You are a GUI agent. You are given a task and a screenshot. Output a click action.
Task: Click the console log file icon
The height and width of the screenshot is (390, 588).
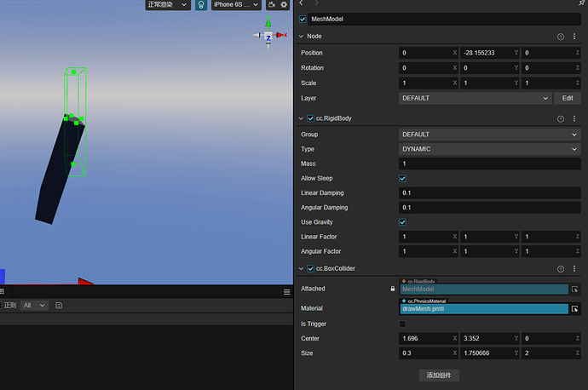pos(59,306)
